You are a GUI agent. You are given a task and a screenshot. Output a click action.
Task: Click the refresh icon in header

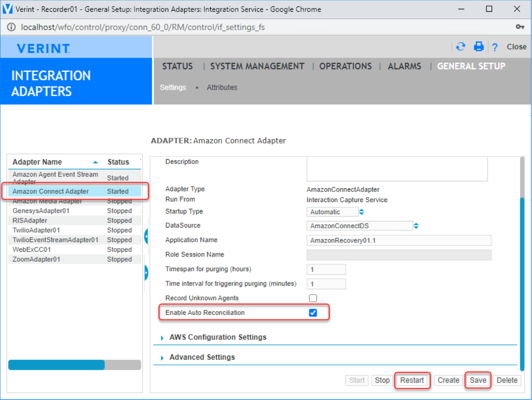pyautogui.click(x=460, y=46)
